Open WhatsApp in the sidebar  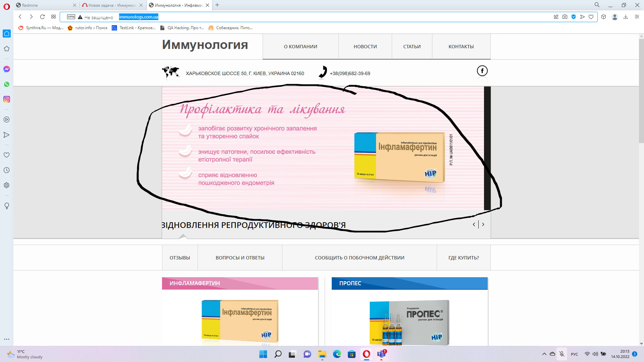point(7,84)
